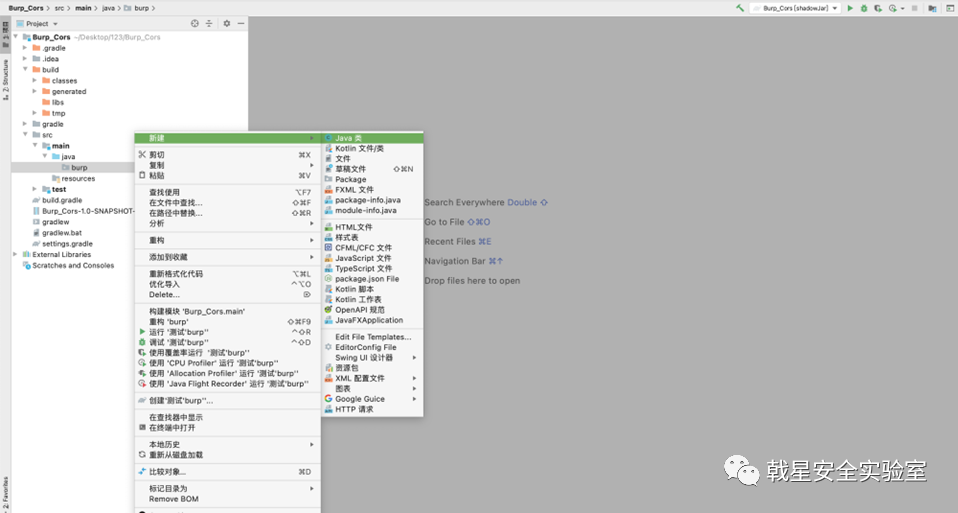
Task: Open Project panel gear settings
Action: point(227,23)
